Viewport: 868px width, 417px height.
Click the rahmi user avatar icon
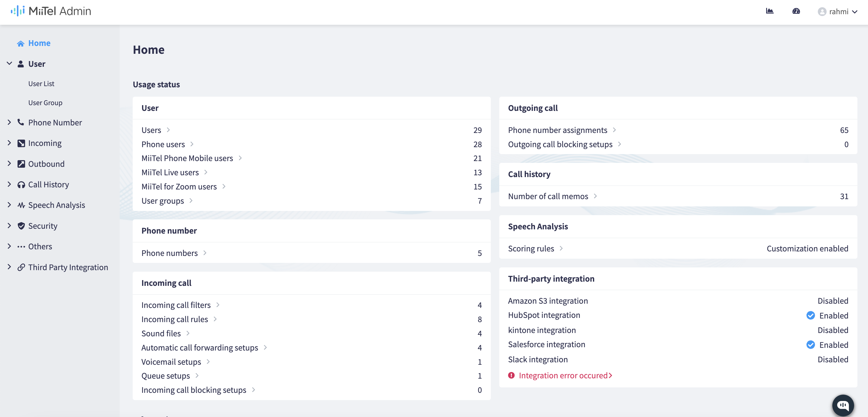click(x=822, y=12)
